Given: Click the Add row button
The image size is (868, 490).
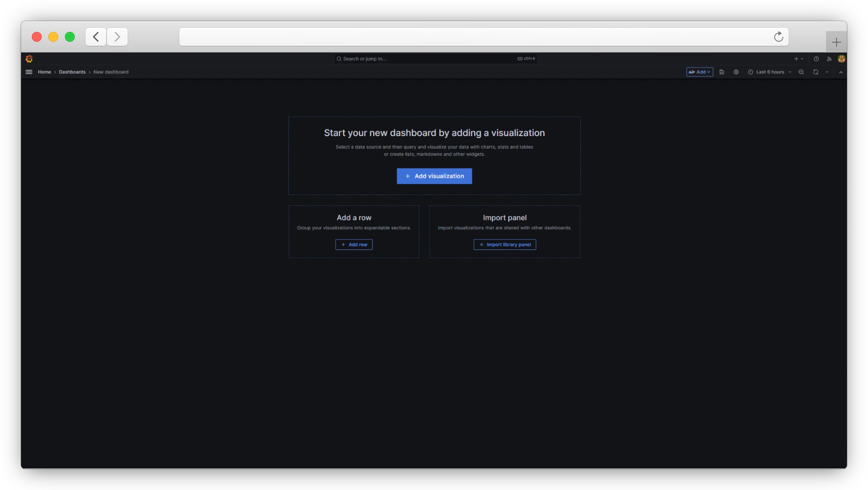Looking at the screenshot, I should (354, 244).
